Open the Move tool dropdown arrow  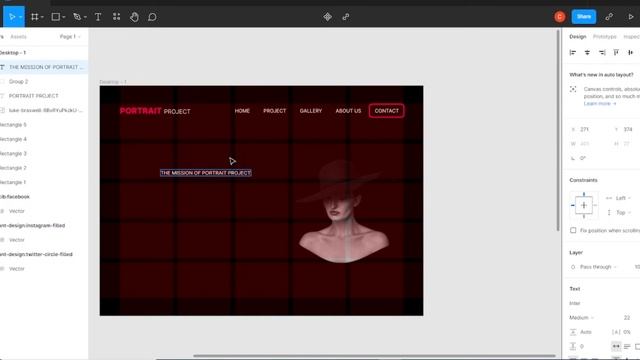point(20,17)
